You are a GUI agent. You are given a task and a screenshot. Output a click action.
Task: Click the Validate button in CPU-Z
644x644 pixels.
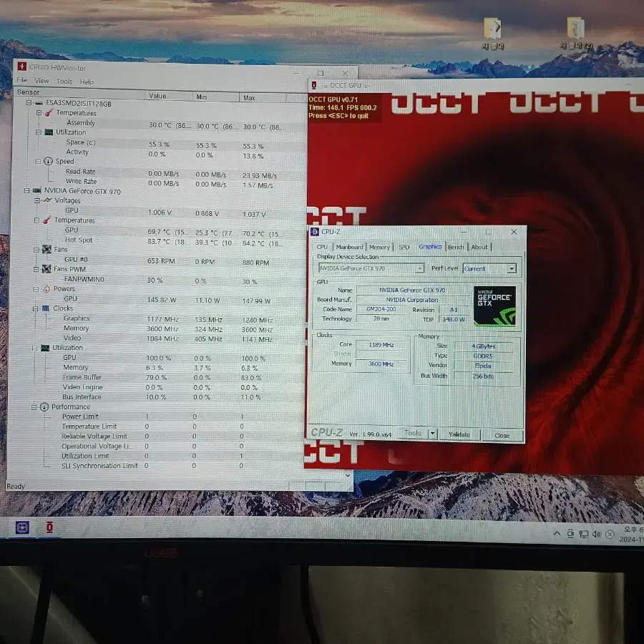coord(459,434)
